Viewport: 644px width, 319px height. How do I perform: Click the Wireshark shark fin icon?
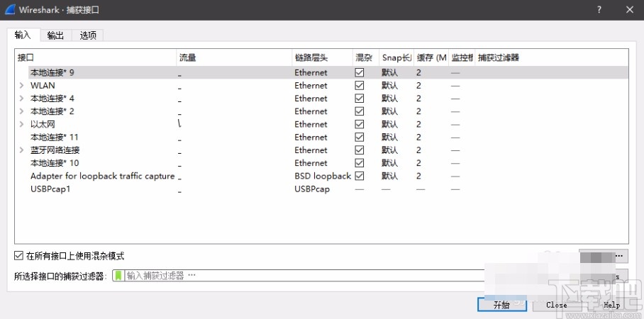coord(9,9)
